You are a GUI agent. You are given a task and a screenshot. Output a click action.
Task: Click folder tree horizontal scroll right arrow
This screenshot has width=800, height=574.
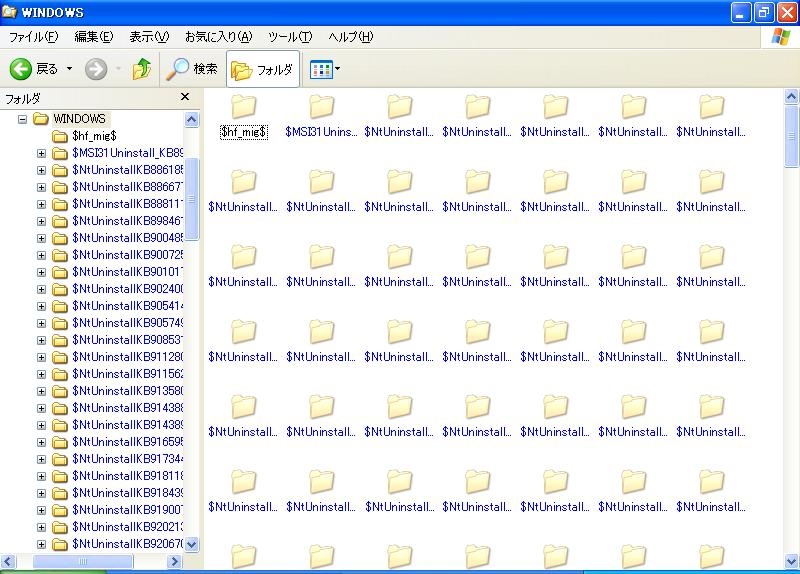tap(174, 562)
